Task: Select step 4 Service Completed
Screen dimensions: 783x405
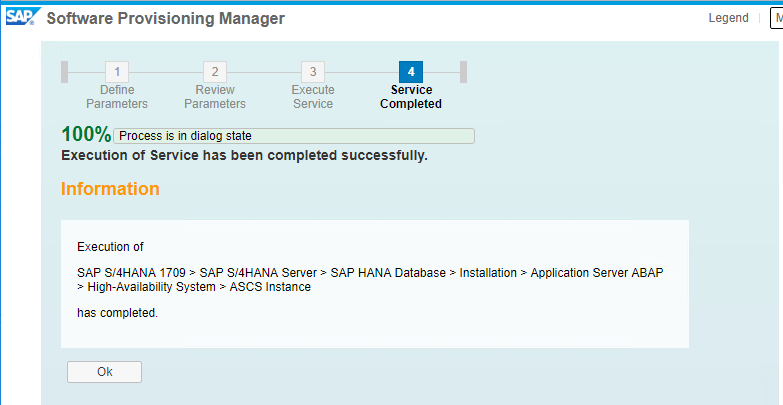Action: tap(411, 85)
